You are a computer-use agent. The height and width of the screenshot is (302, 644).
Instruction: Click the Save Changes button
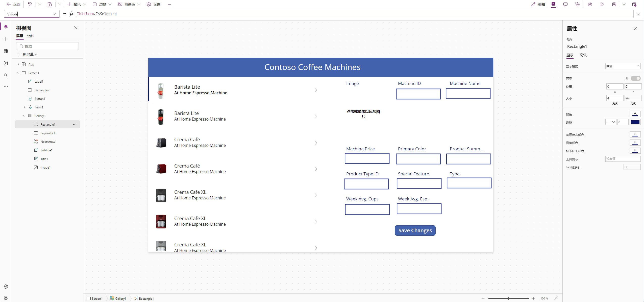click(415, 230)
